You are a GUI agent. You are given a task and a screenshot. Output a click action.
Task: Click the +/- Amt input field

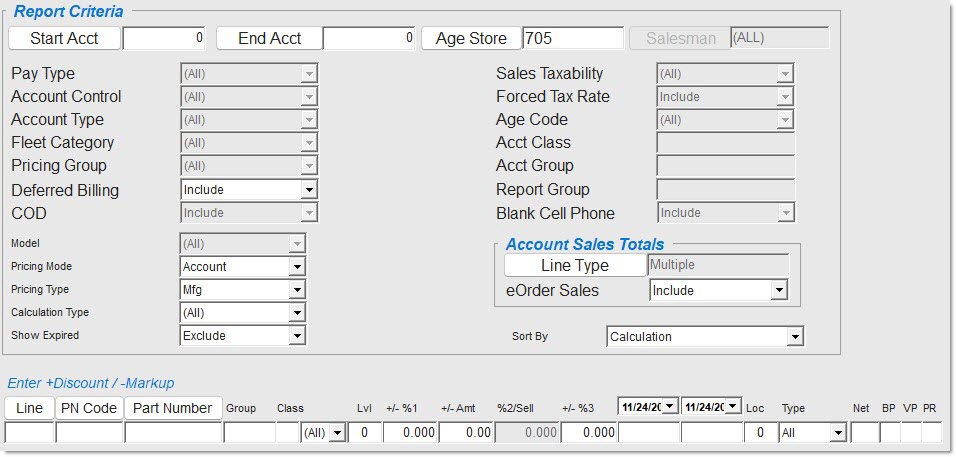[x=466, y=433]
